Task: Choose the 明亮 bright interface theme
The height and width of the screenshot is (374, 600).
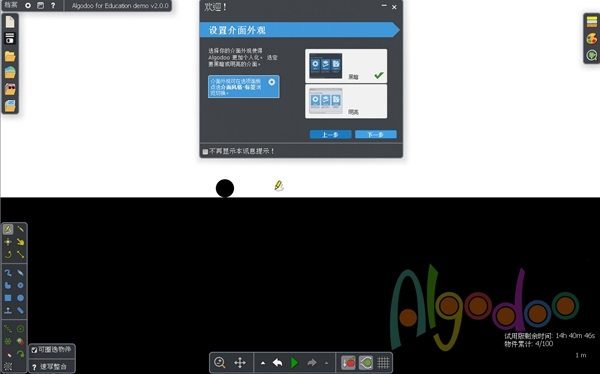Action: click(346, 101)
